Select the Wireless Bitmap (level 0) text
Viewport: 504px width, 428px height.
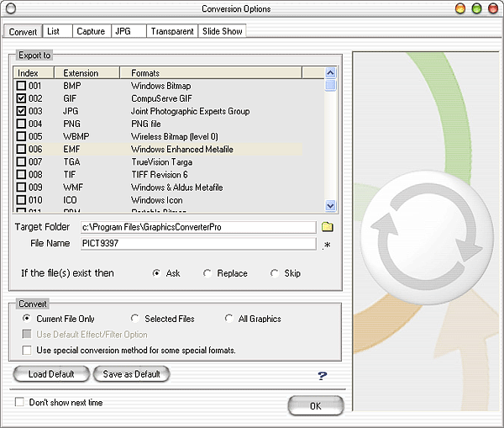175,137
